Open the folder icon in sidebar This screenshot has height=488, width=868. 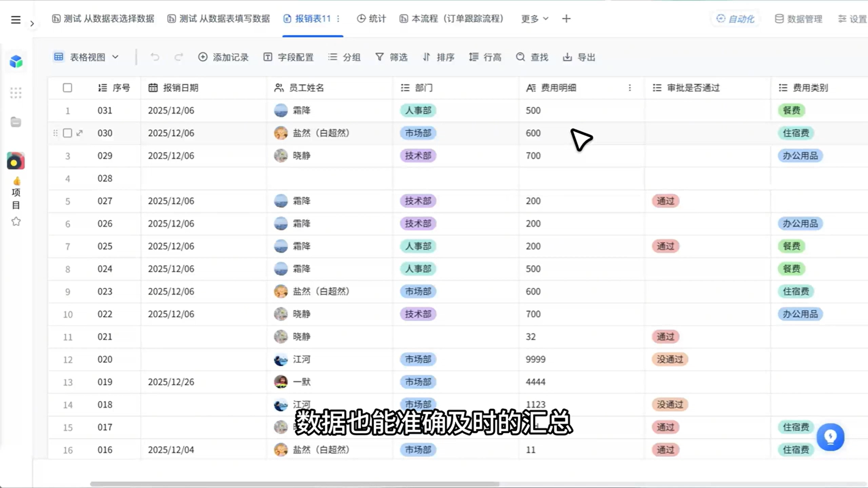click(16, 122)
